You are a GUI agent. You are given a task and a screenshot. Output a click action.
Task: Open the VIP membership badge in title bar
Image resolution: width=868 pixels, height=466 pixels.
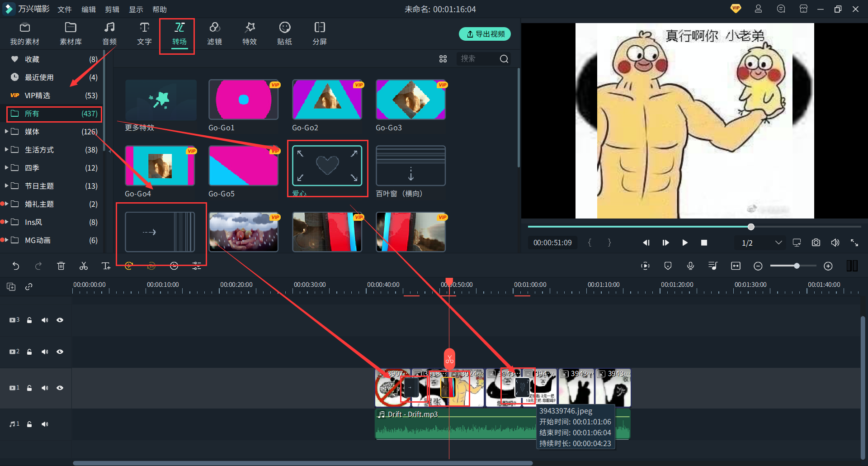click(x=736, y=9)
